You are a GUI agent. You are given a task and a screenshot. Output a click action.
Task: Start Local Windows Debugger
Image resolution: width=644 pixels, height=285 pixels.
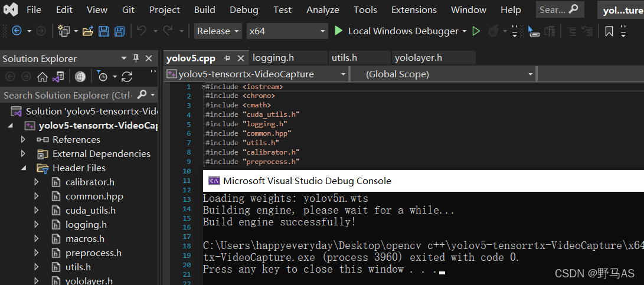[x=397, y=31]
